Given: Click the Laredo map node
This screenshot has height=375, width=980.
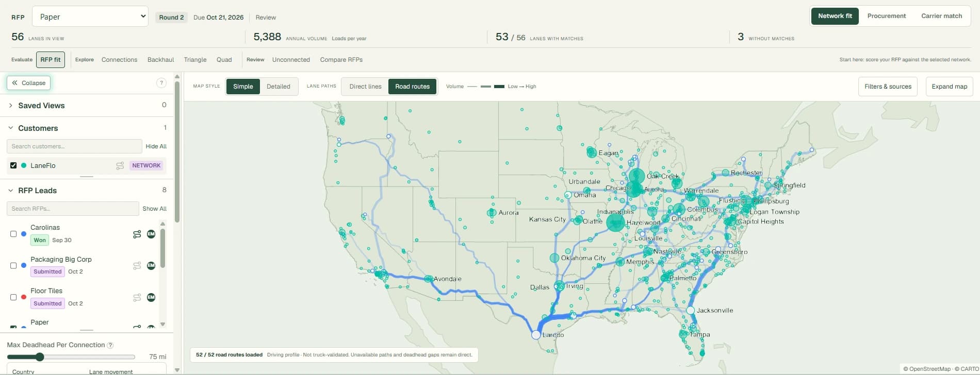Looking at the screenshot, I should point(536,335).
